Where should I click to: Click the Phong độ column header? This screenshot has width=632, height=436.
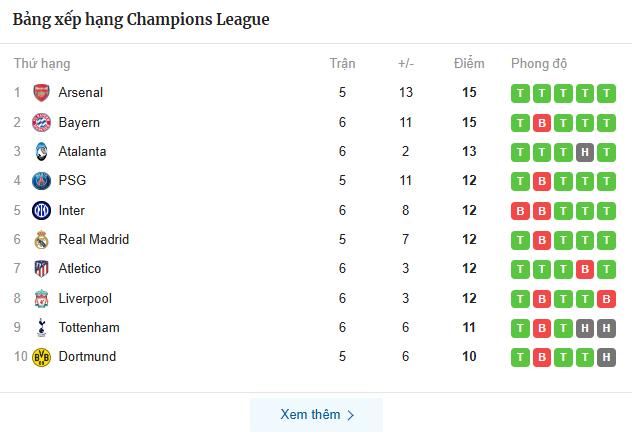point(539,64)
